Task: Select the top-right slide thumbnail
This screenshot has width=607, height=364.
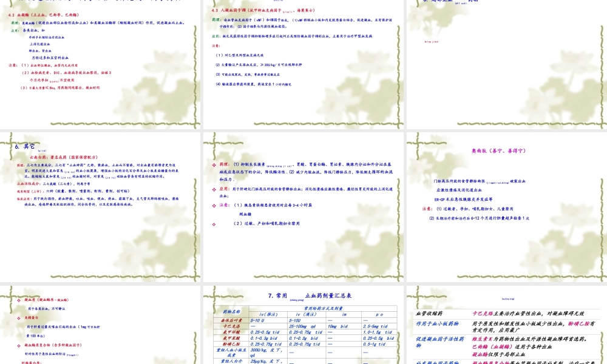Action: [x=506, y=61]
